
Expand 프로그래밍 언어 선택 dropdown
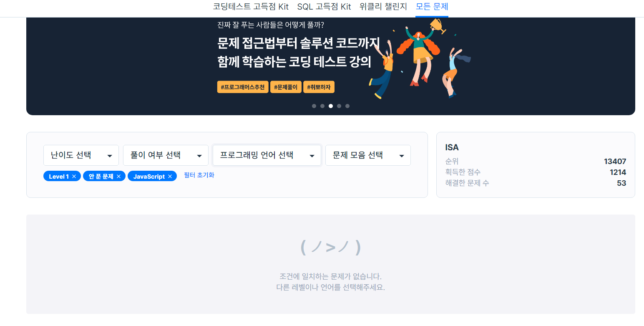[267, 155]
